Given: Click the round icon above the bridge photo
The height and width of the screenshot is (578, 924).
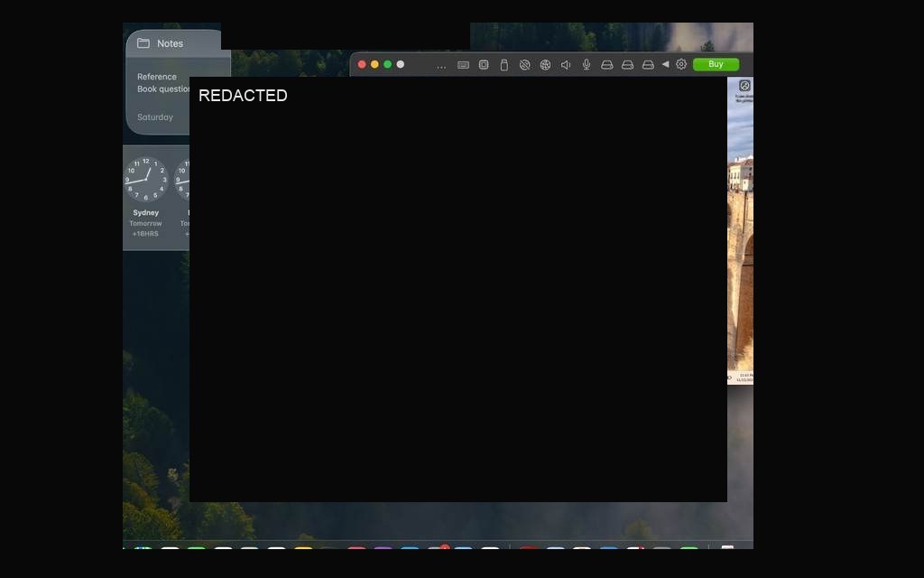Looking at the screenshot, I should coord(744,86).
